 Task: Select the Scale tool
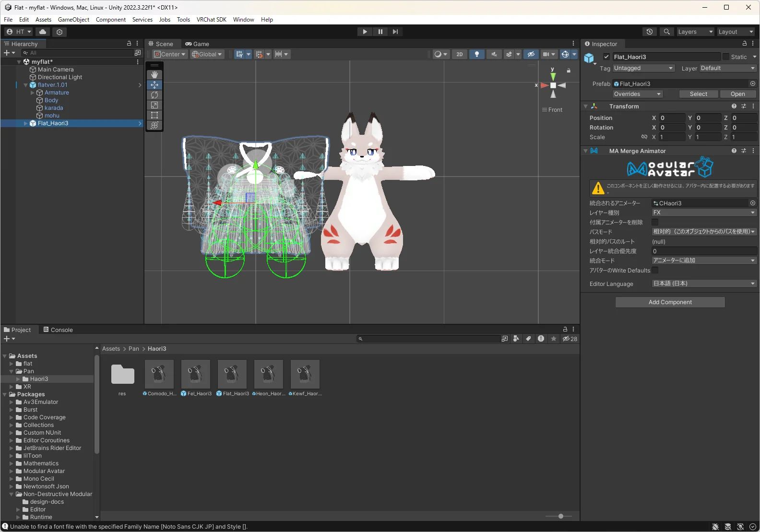[154, 105]
